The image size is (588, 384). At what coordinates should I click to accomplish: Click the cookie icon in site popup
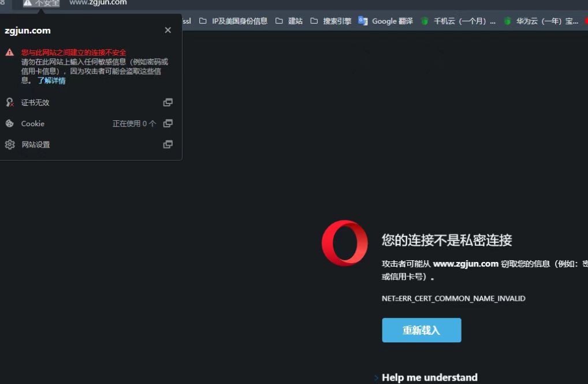10,123
